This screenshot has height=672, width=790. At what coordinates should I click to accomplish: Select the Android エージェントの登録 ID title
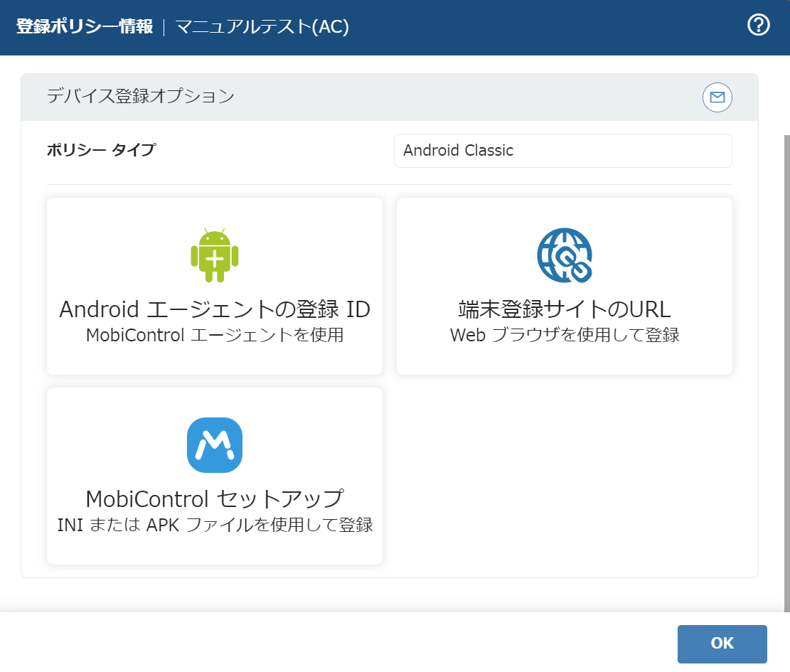click(x=215, y=309)
